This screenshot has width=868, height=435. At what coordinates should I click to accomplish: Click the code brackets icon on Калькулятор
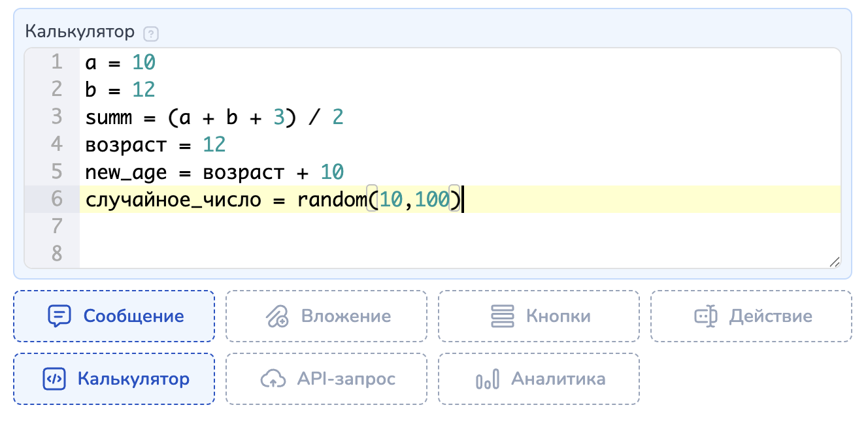click(52, 379)
